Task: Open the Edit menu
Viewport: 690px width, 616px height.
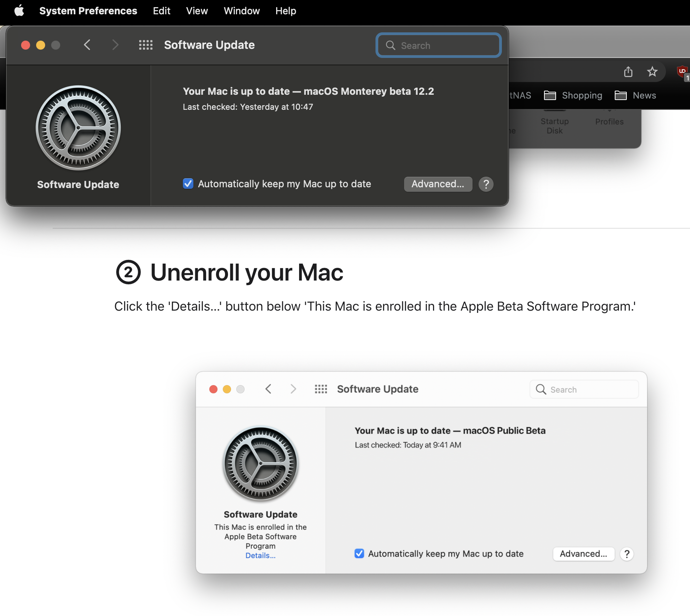Action: [161, 11]
